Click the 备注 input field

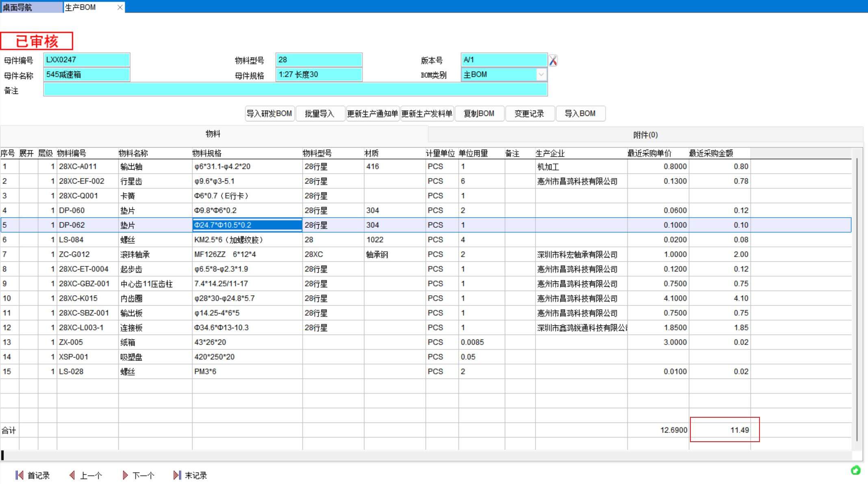click(295, 89)
